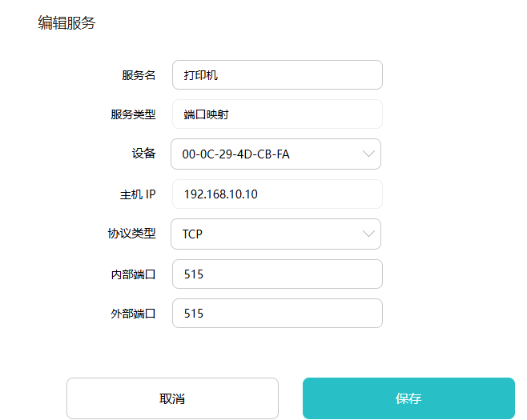Focus the 服务名 input containing 打印机
This screenshot has height=420, width=527.
(x=277, y=75)
